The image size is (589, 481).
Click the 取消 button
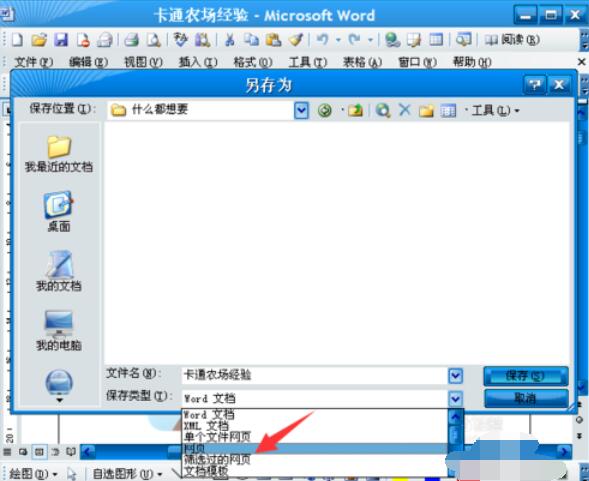(x=526, y=398)
